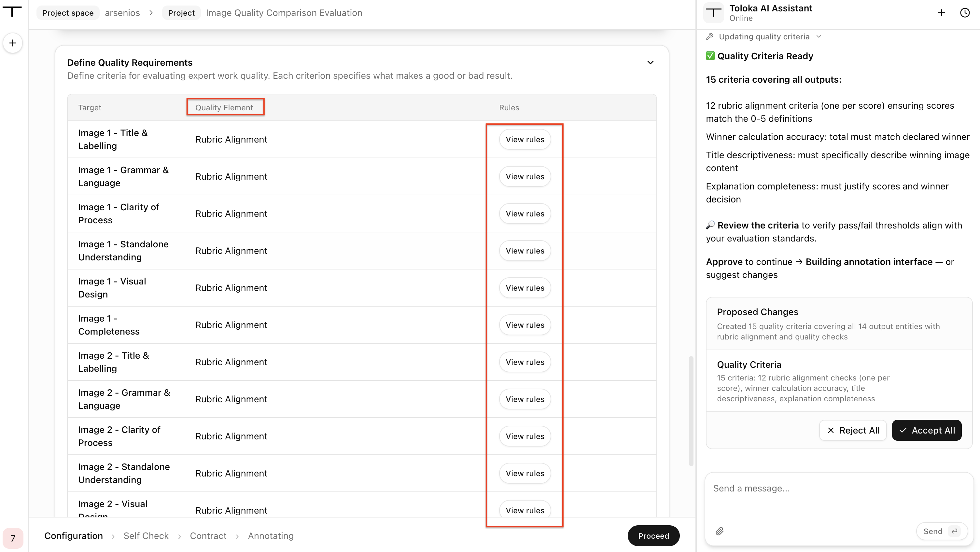Click the plus icon in left sidebar
The width and height of the screenshot is (980, 552).
point(13,43)
